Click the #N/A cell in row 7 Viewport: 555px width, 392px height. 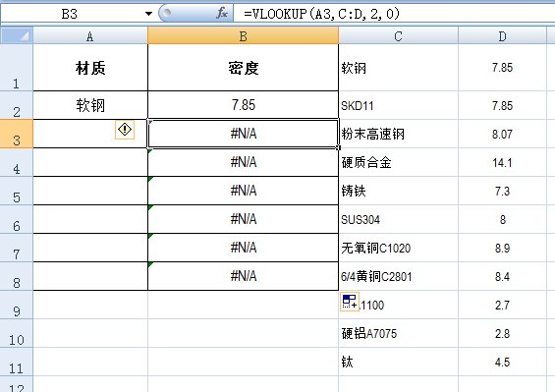[x=243, y=248]
